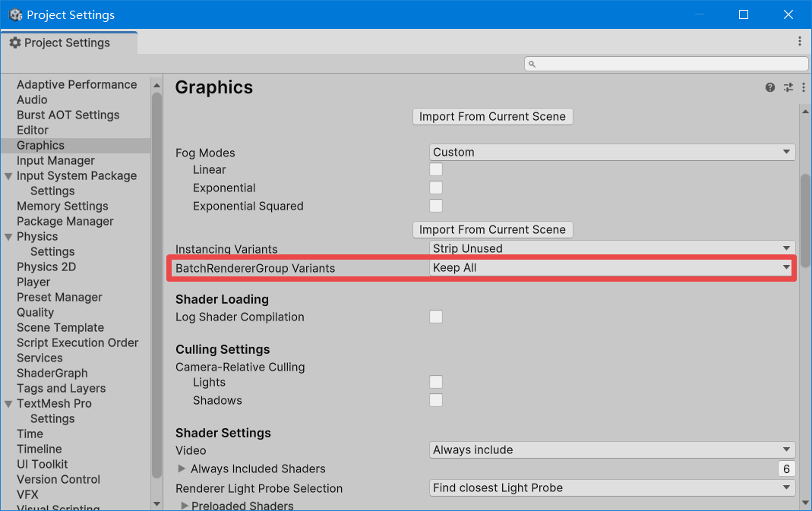Open Version Control settings
This screenshot has height=511, width=812.
coord(58,479)
